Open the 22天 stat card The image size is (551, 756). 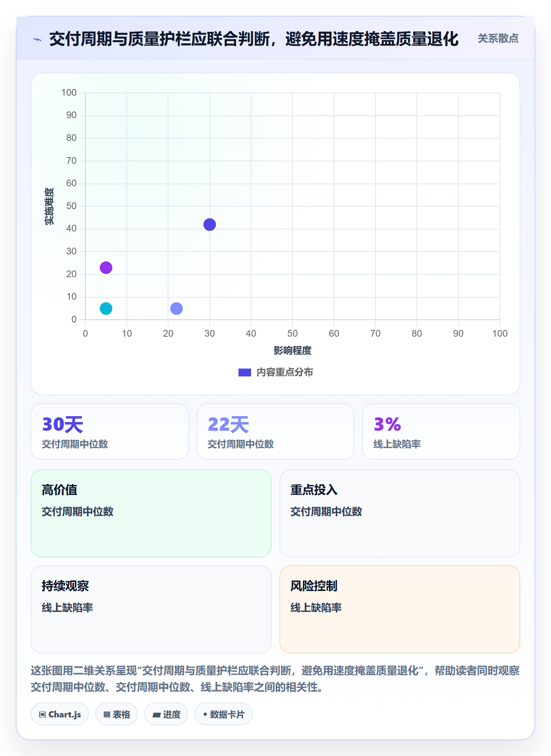275,432
